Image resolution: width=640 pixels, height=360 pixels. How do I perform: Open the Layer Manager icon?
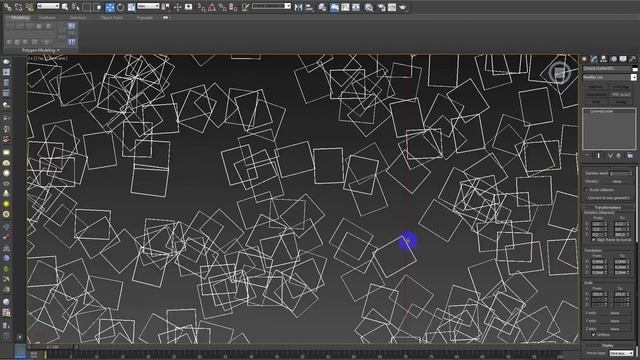click(x=322, y=7)
